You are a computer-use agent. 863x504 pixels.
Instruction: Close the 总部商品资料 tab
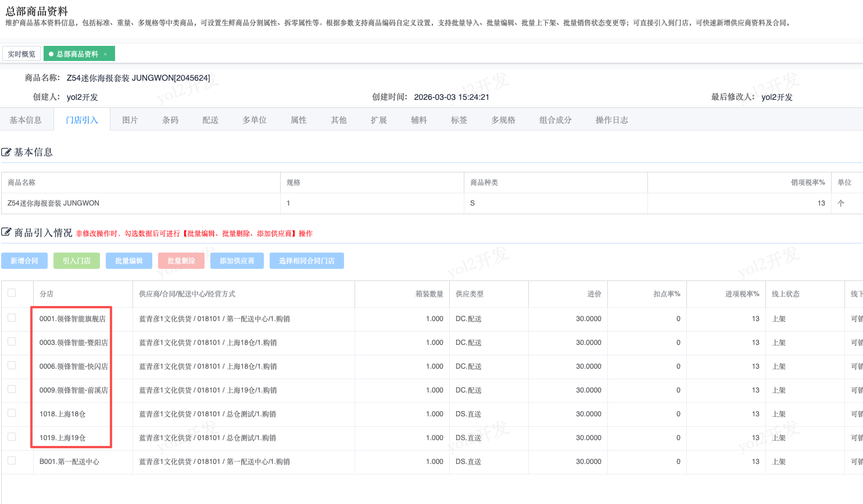(105, 54)
